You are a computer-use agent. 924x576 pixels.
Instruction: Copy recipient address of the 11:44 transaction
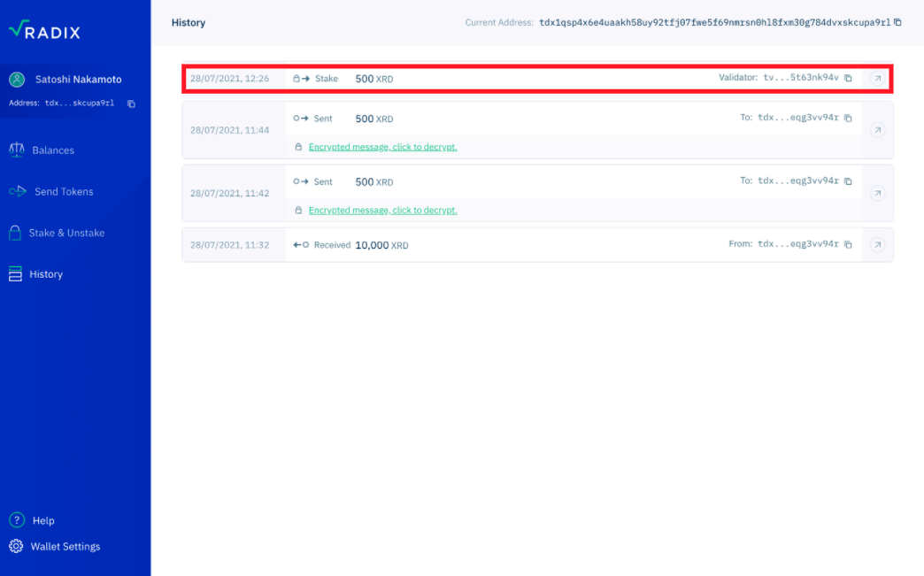point(848,118)
